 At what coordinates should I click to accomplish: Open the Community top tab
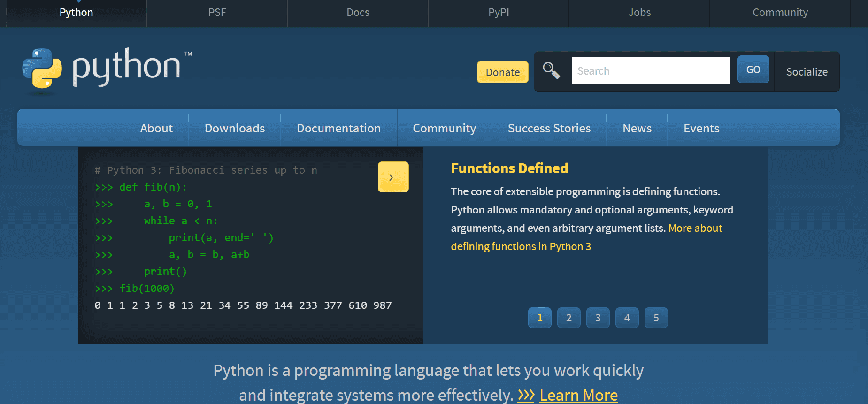coord(780,13)
